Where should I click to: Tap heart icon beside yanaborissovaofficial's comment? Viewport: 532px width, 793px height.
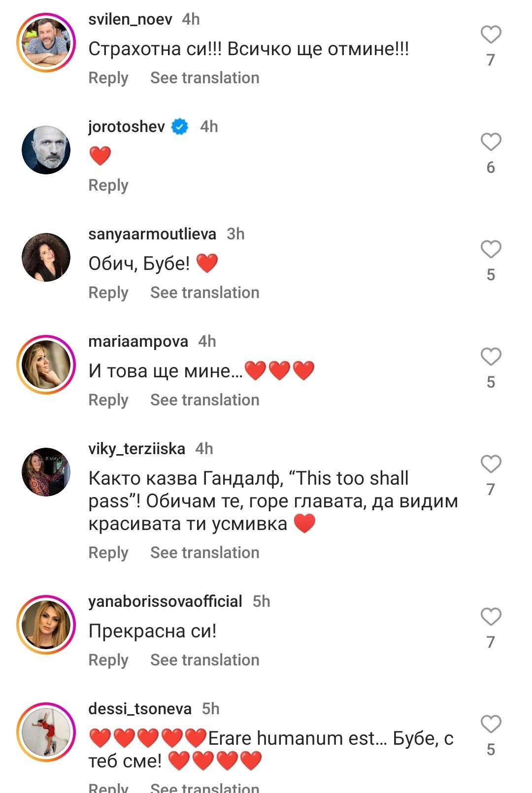click(491, 617)
